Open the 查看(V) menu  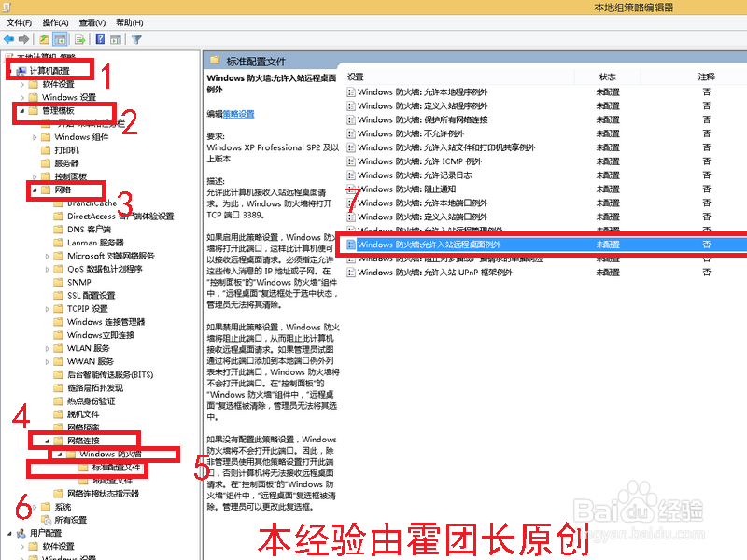(92, 22)
